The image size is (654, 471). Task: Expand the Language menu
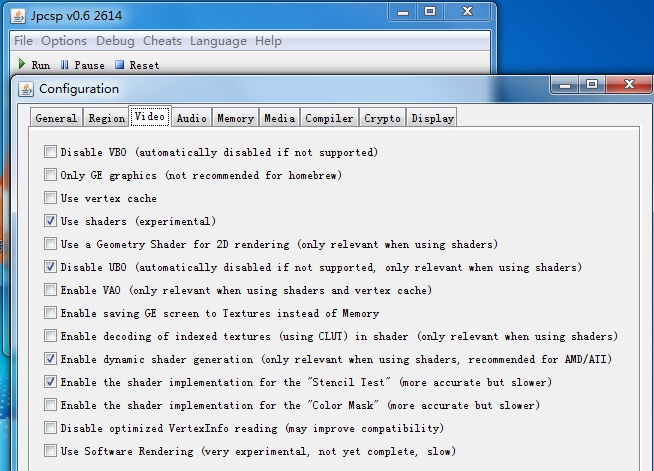pyautogui.click(x=218, y=41)
